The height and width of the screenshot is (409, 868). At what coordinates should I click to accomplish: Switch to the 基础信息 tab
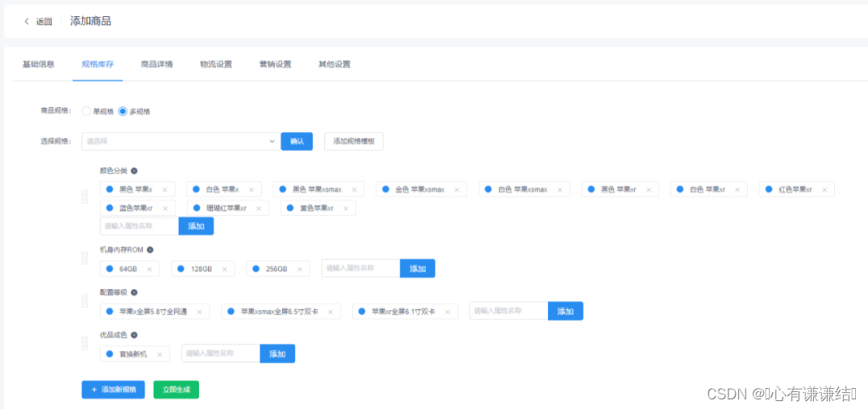click(x=38, y=64)
